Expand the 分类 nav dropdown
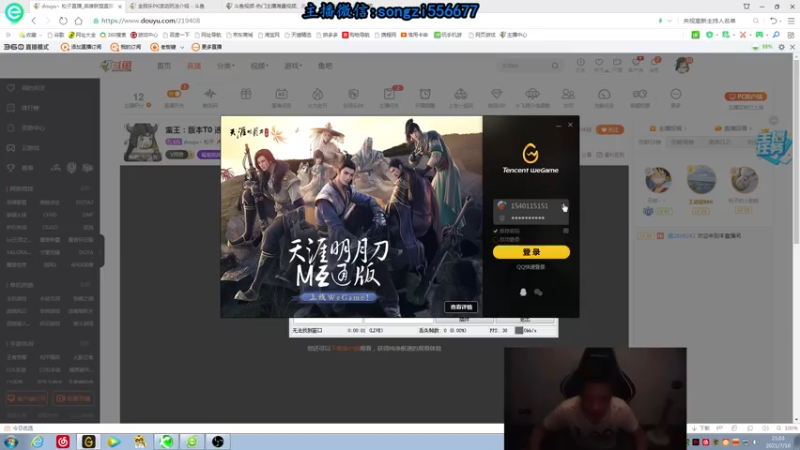This screenshot has height=450, width=800. 226,66
